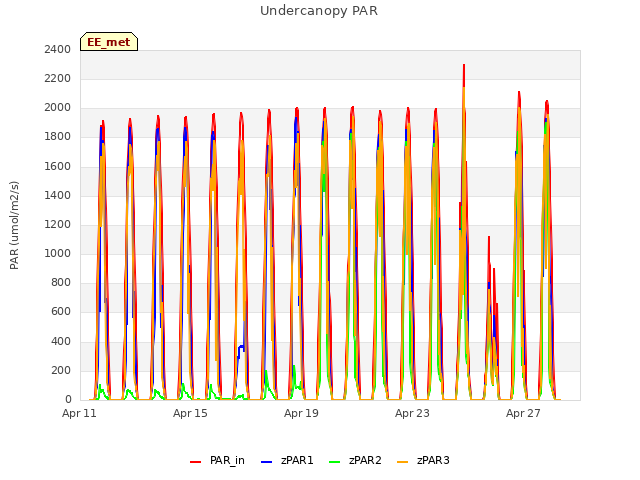Click the 200 y-axis tick label
The height and width of the screenshot is (480, 640).
tap(61, 370)
